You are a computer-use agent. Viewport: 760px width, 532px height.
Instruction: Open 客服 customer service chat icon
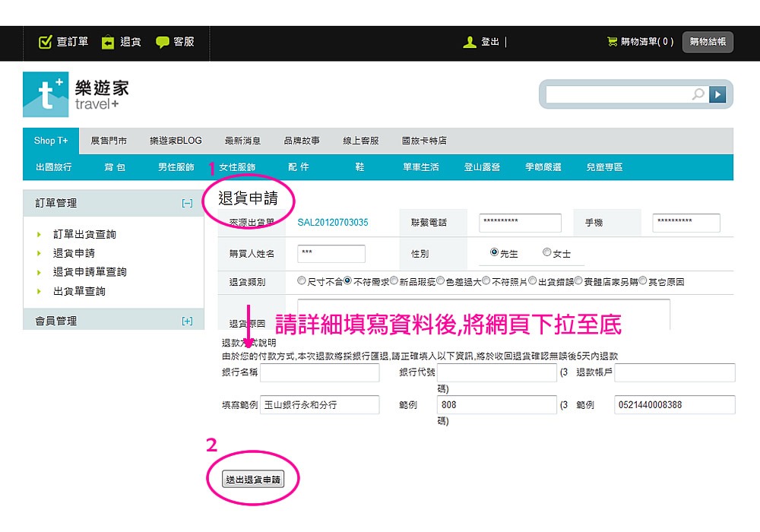tap(162, 43)
